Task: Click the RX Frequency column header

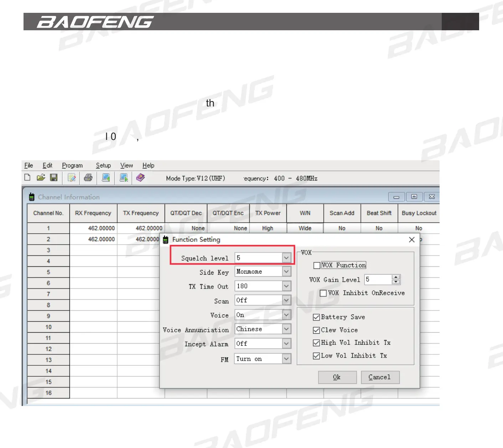Action: coord(93,213)
